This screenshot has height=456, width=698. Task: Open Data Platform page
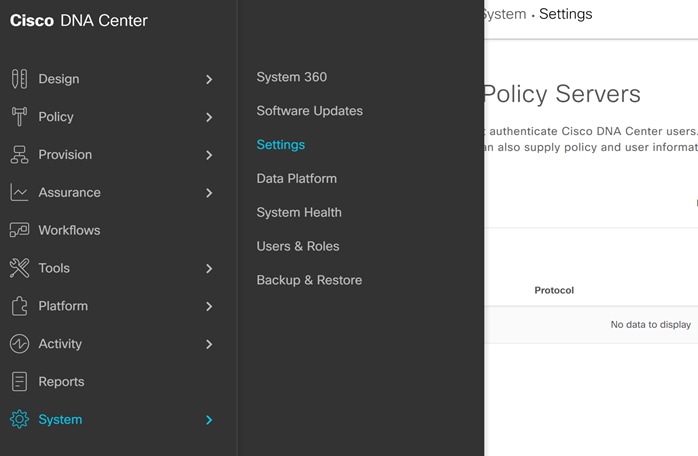(296, 179)
